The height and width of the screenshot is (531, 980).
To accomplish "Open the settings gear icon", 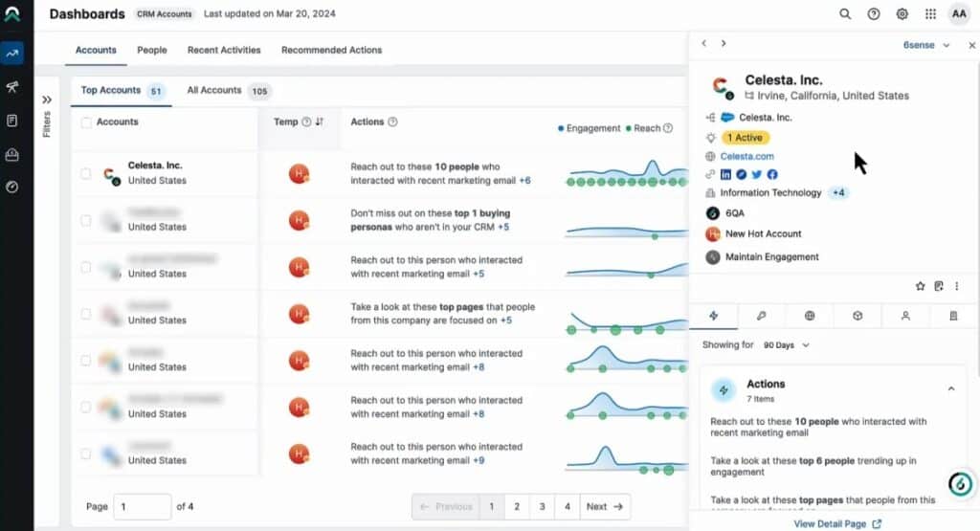I will click(902, 13).
